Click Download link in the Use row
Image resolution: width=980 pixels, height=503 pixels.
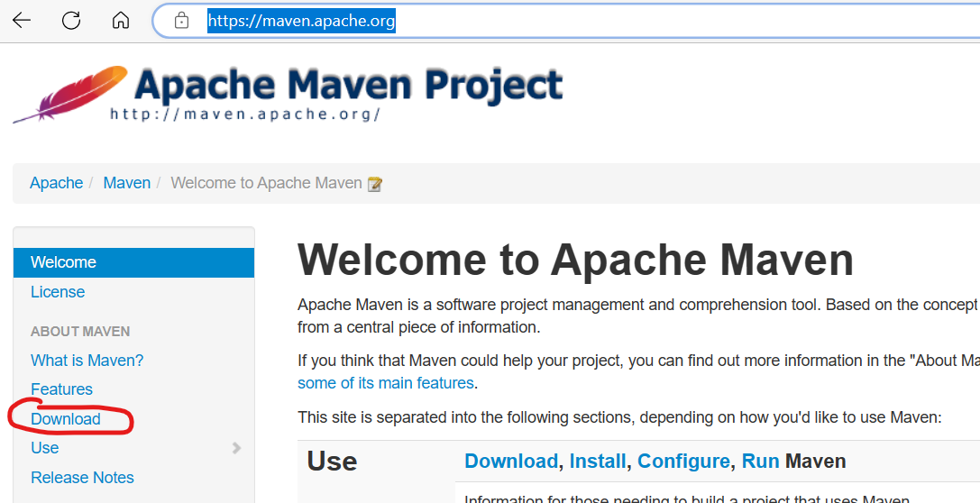[x=510, y=462]
